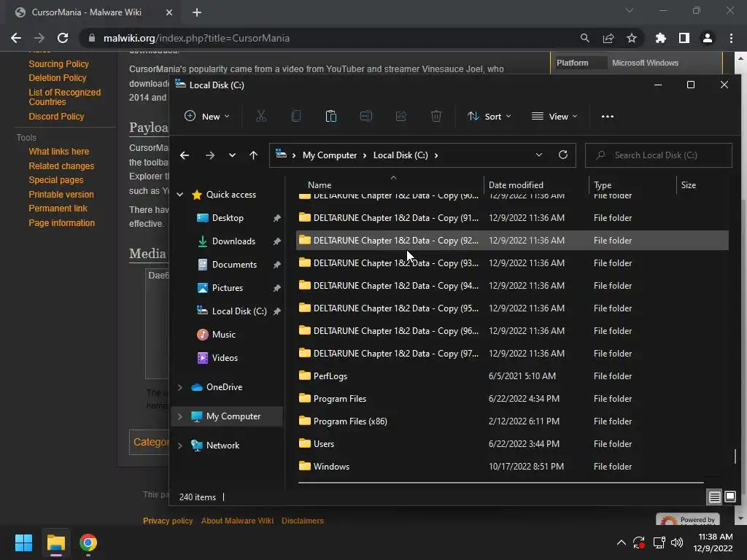Screen dimensions: 747x560
Task: Select Pictures in Quick access
Action: coord(228,287)
